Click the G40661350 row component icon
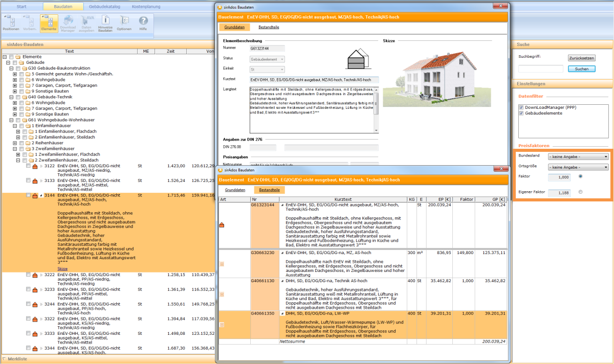The height and width of the screenshot is (364, 614). [x=222, y=325]
